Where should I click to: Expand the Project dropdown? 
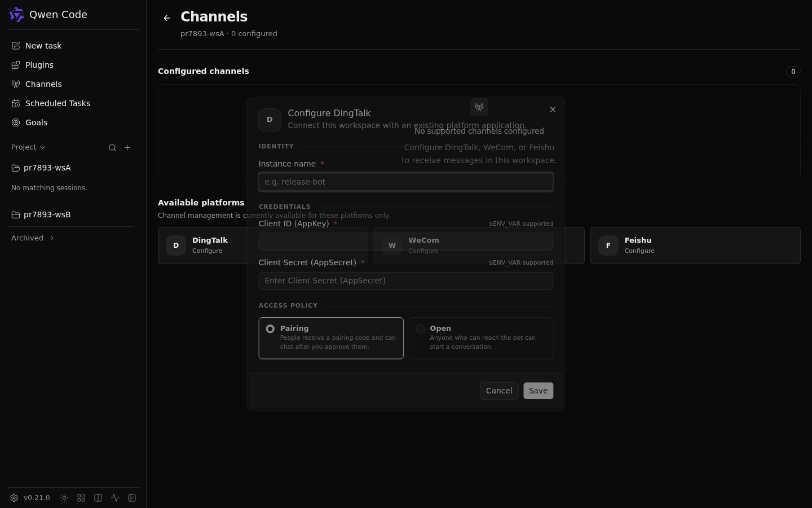point(28,147)
